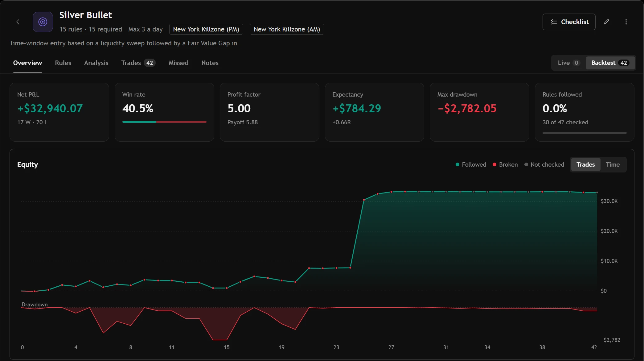Select the New York Killzone (PM) tag

pyautogui.click(x=206, y=29)
